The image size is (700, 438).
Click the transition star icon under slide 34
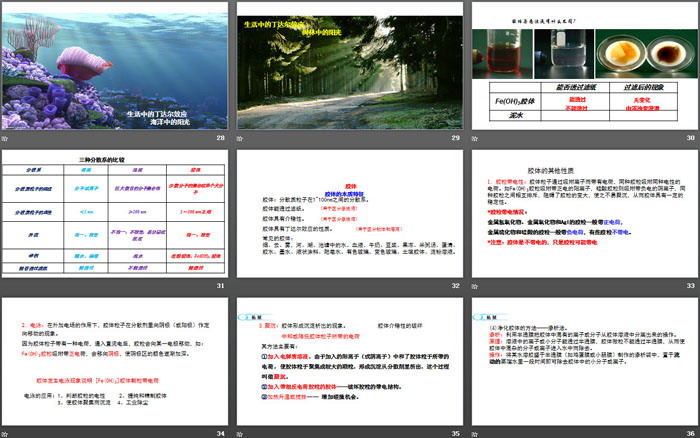[6, 433]
